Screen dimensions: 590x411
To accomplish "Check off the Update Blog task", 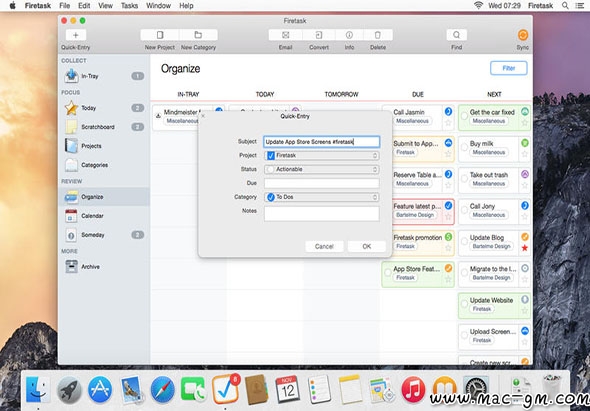I will (465, 241).
